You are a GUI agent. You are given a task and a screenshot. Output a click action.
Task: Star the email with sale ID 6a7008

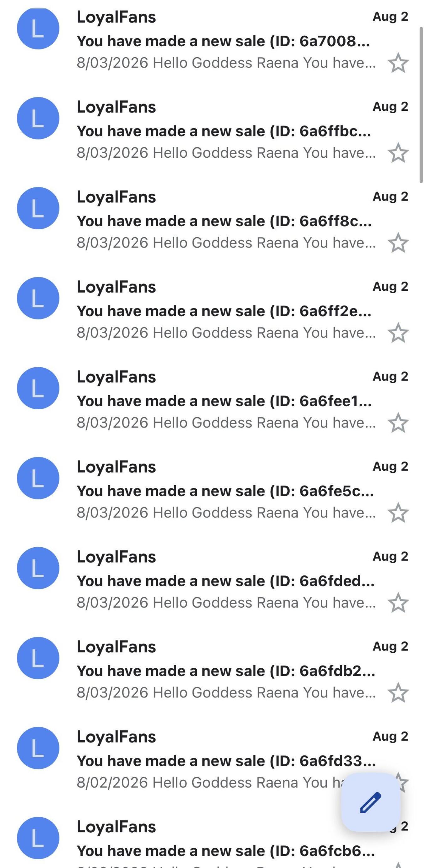pyautogui.click(x=398, y=63)
